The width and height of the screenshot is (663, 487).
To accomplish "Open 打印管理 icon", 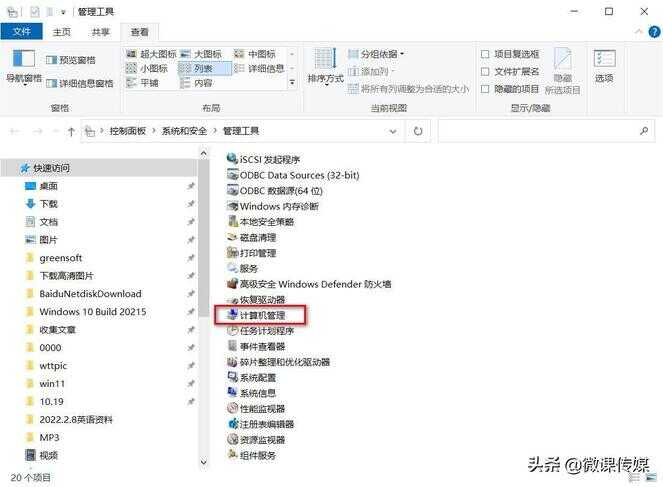I will [232, 252].
